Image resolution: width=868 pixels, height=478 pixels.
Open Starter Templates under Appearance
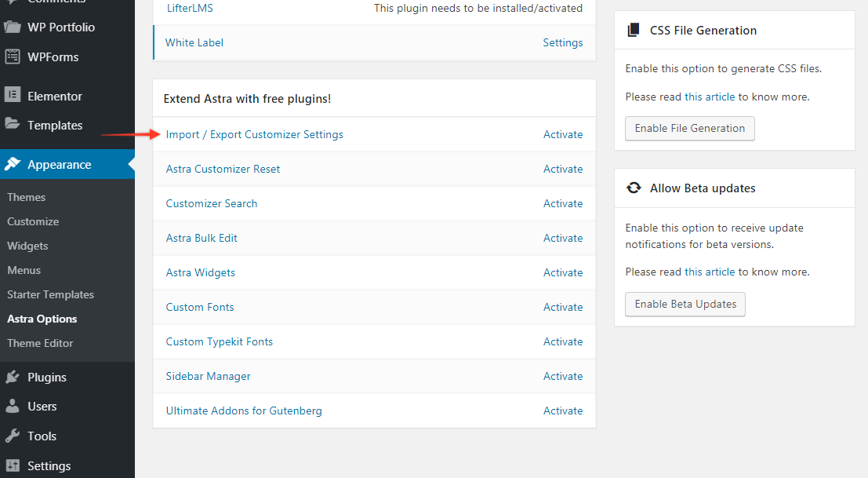[50, 294]
